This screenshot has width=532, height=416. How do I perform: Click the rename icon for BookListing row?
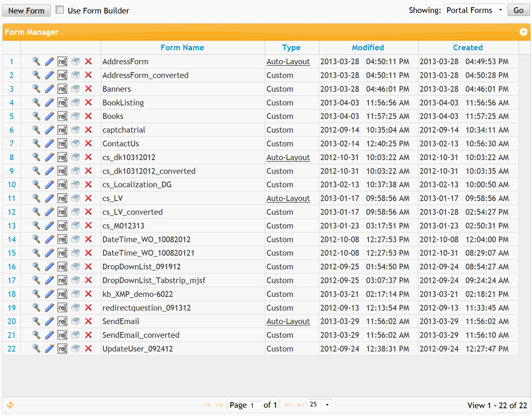click(63, 103)
